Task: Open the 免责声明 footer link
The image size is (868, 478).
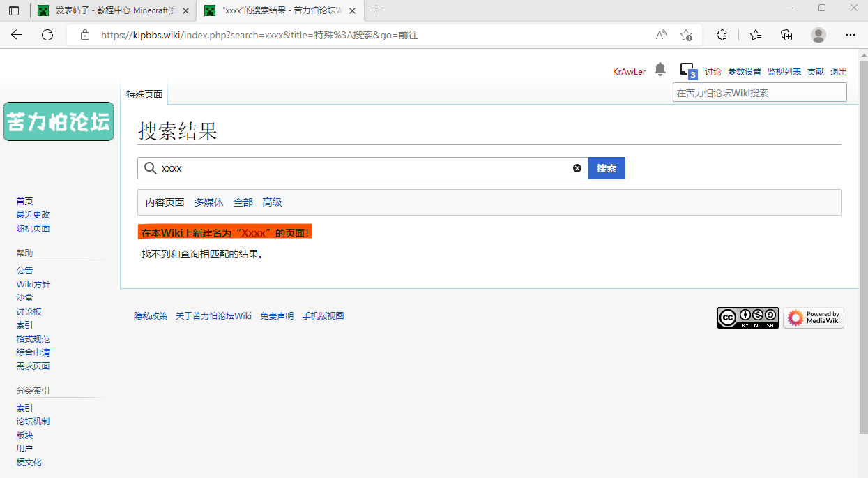Action: click(x=277, y=315)
